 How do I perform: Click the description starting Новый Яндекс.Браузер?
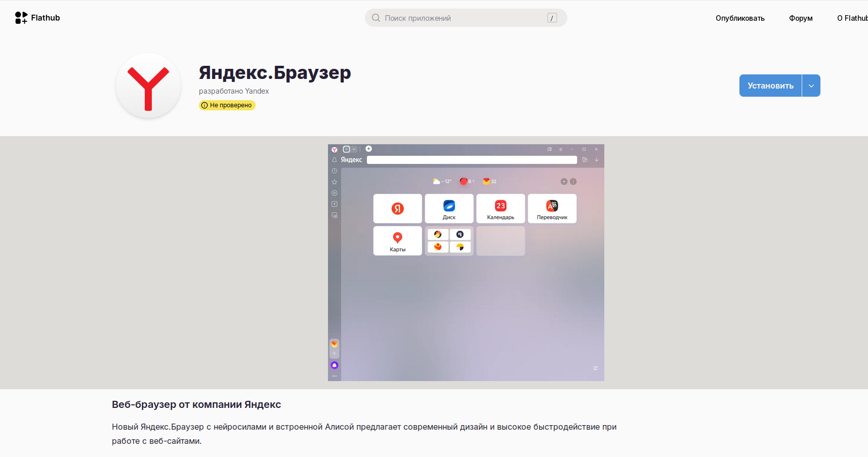(364, 434)
